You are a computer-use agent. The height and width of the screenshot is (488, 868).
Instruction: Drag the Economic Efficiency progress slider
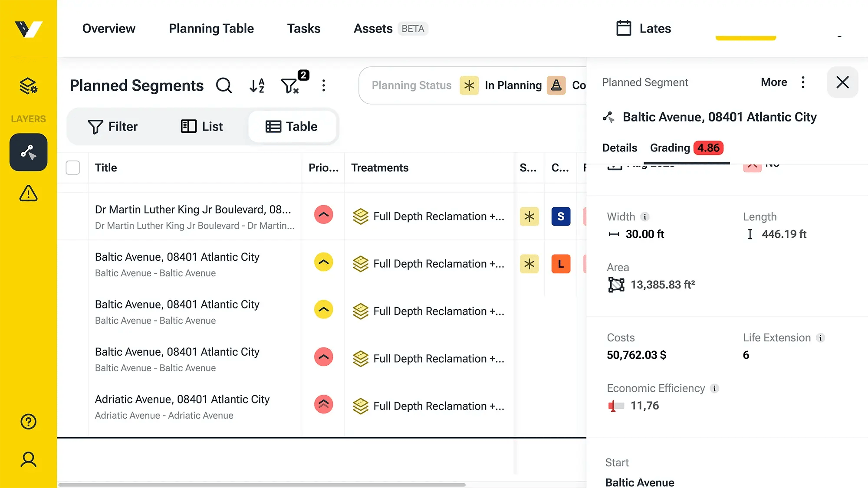click(613, 406)
